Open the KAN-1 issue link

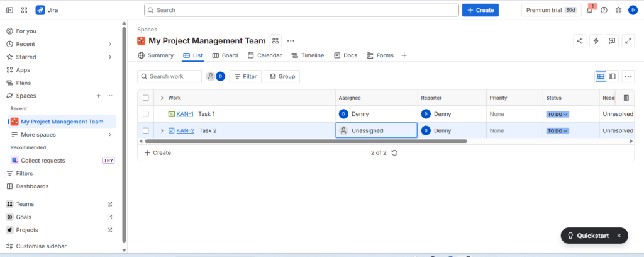point(185,114)
